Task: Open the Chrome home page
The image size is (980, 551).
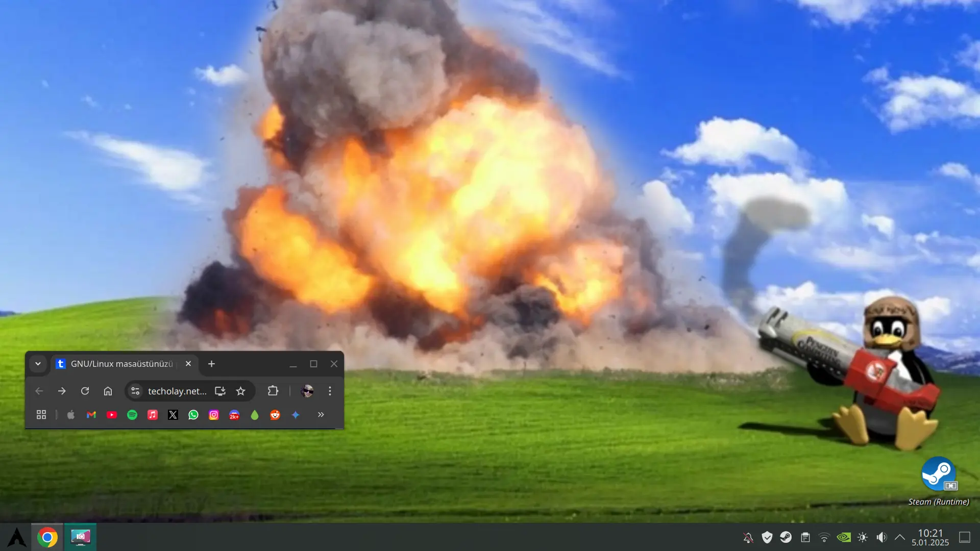Action: pyautogui.click(x=108, y=391)
